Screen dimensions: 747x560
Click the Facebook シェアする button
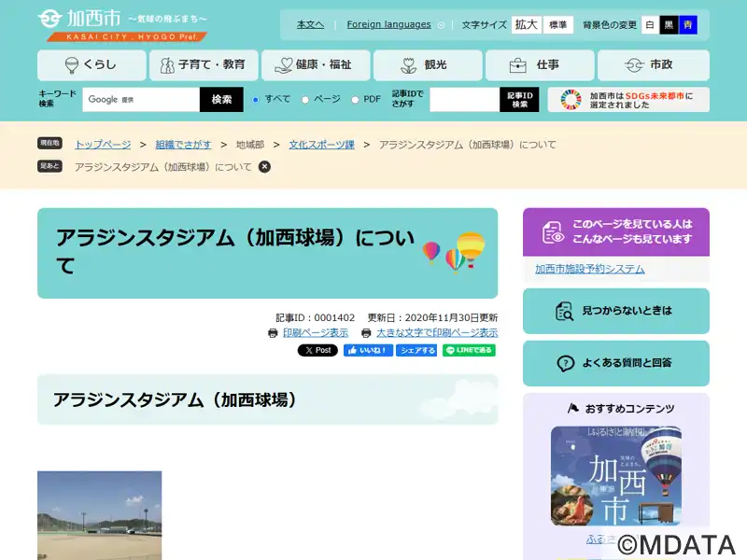[x=416, y=351]
